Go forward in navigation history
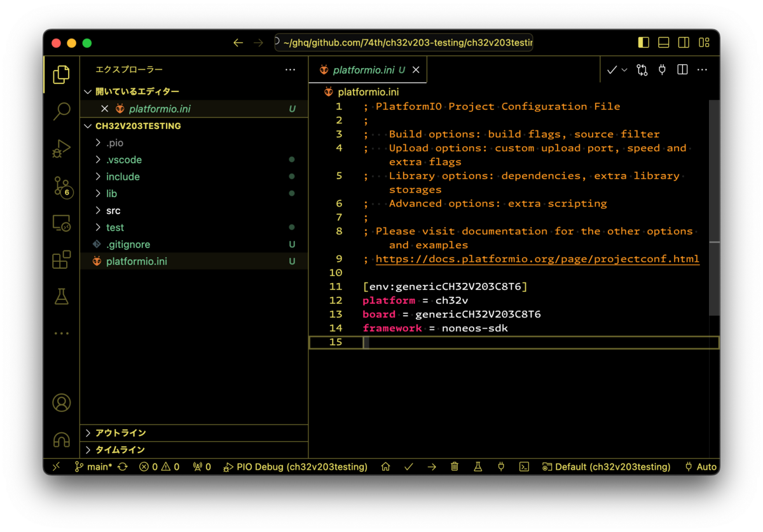This screenshot has height=532, width=763. pyautogui.click(x=258, y=43)
